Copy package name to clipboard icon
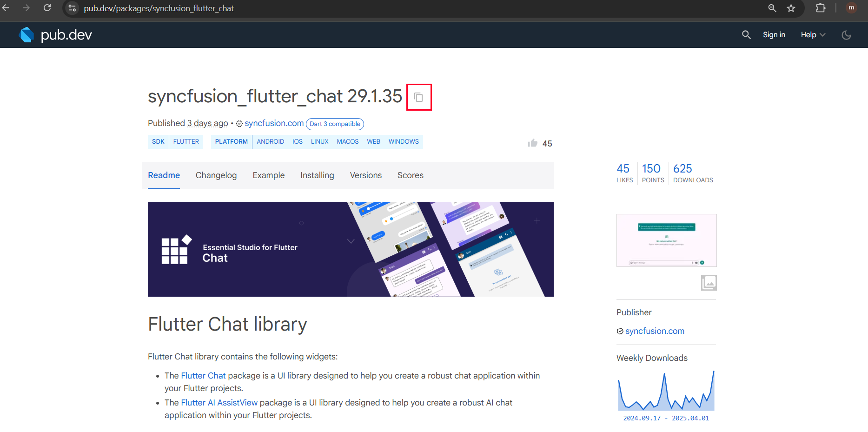Viewport: 868px width, 432px height. click(x=418, y=97)
